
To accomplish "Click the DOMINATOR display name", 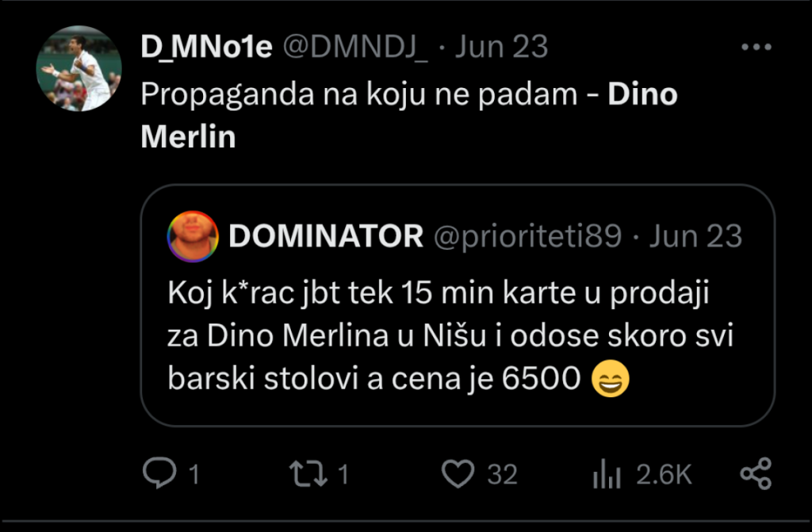I will click(326, 236).
